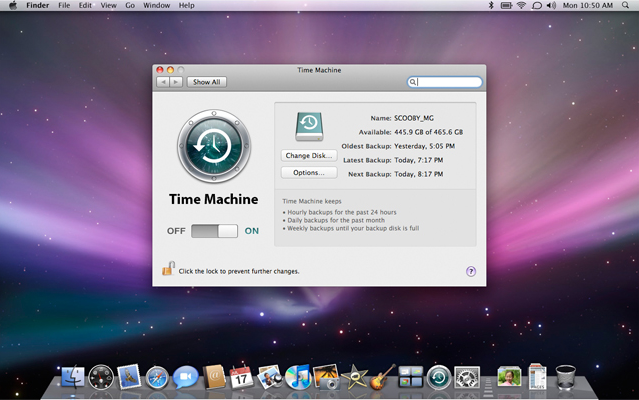The height and width of the screenshot is (400, 639).
Task: Click the Show All button
Action: [207, 82]
